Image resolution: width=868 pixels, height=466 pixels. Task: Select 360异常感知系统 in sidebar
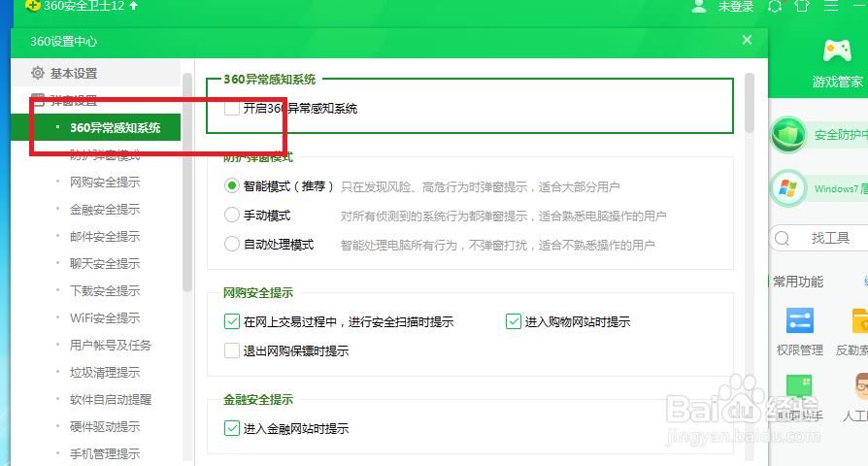click(96, 128)
